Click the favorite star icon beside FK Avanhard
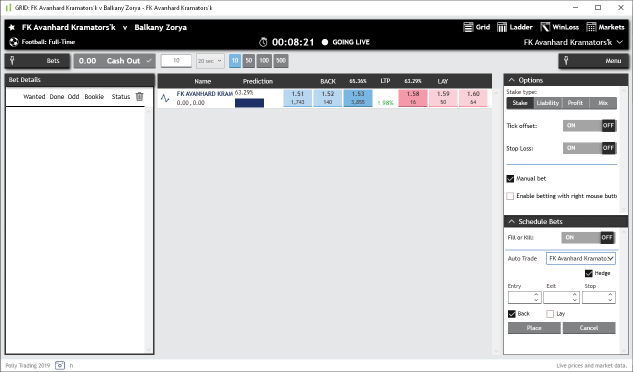The image size is (633, 372). click(x=12, y=27)
